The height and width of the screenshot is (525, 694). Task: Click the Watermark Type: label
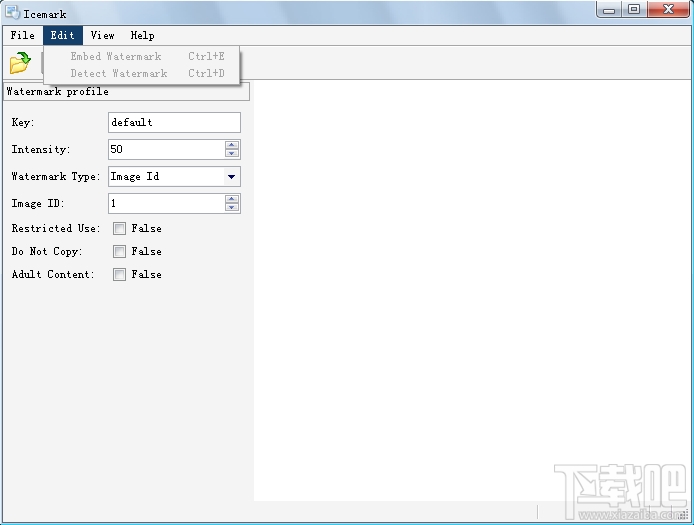56,177
